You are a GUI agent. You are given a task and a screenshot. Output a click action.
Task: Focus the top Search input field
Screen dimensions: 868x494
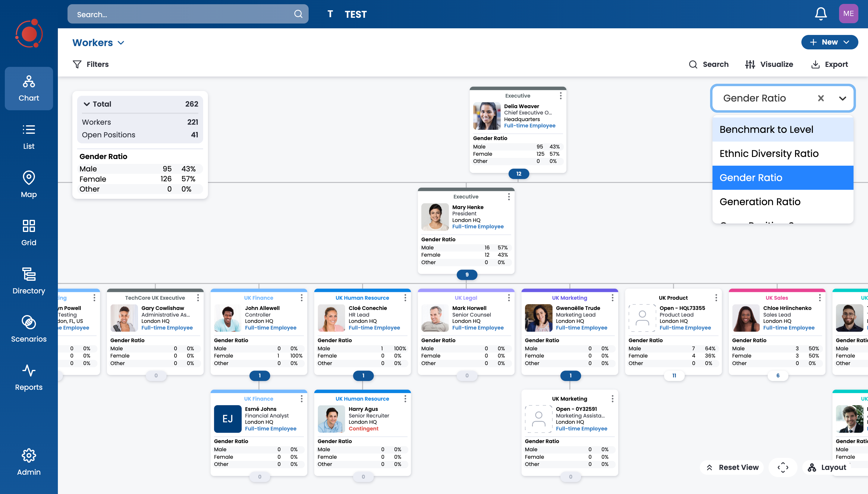click(x=188, y=14)
